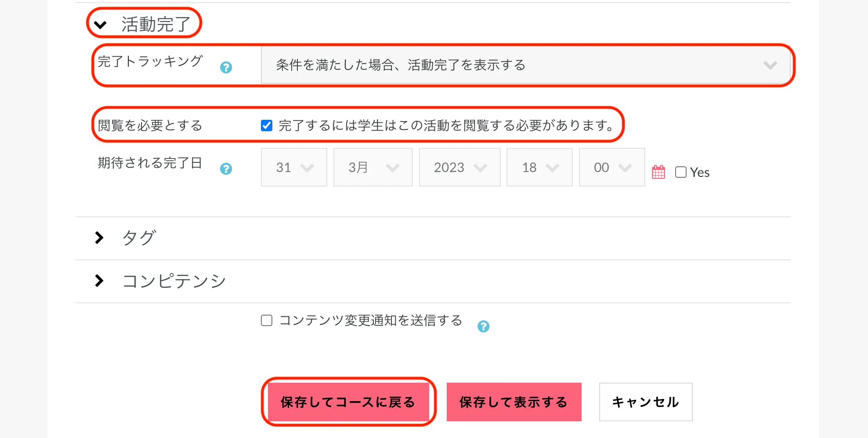
Task: Toggle the 閲覧を必要とする checkbox
Action: 267,126
